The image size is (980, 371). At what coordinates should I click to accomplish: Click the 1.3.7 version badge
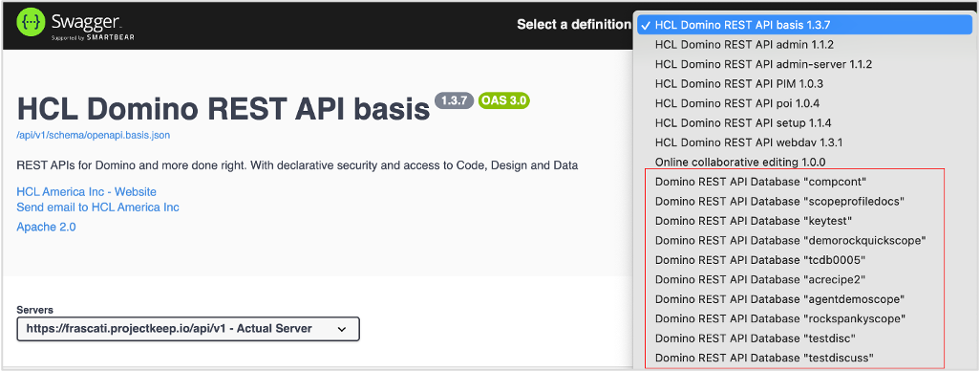pos(454,100)
